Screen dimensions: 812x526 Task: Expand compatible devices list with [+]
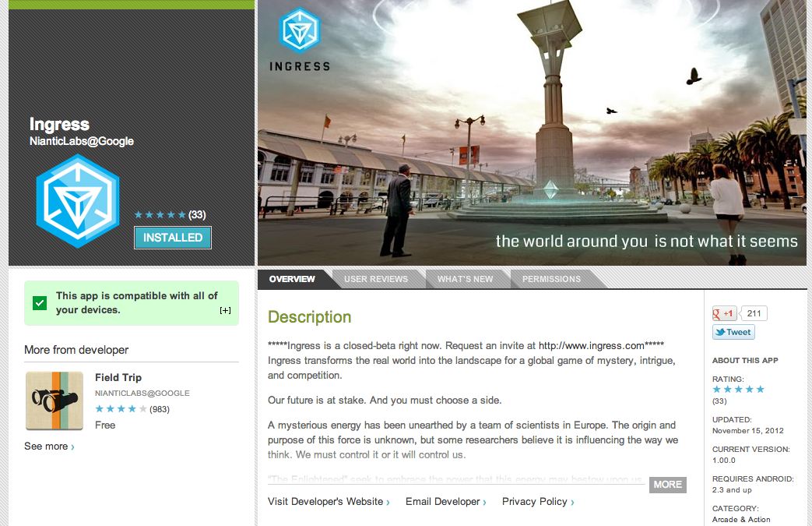pyautogui.click(x=225, y=310)
